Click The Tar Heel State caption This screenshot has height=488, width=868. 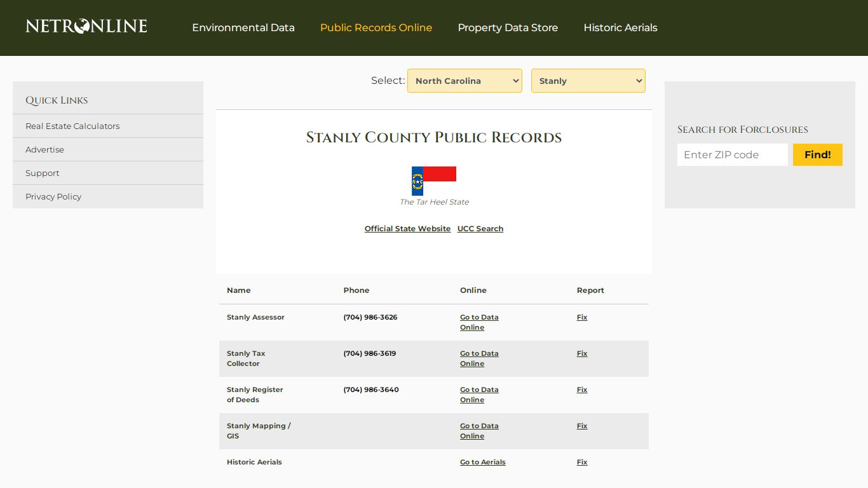(x=434, y=202)
